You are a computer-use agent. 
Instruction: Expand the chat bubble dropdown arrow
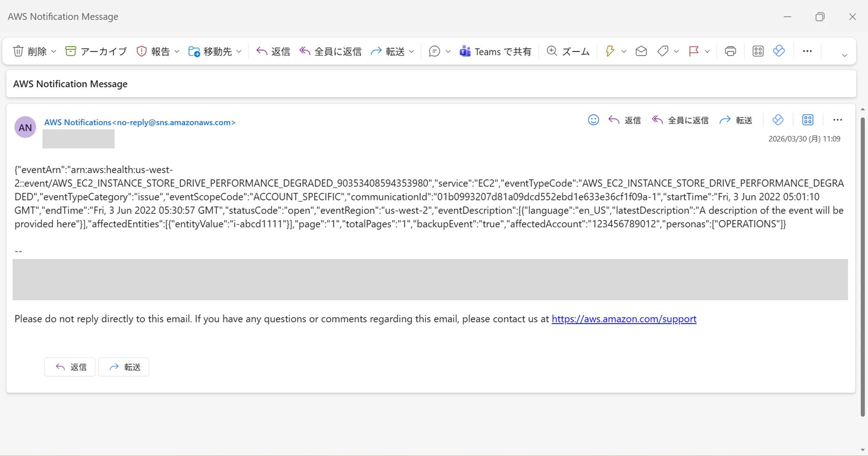448,51
